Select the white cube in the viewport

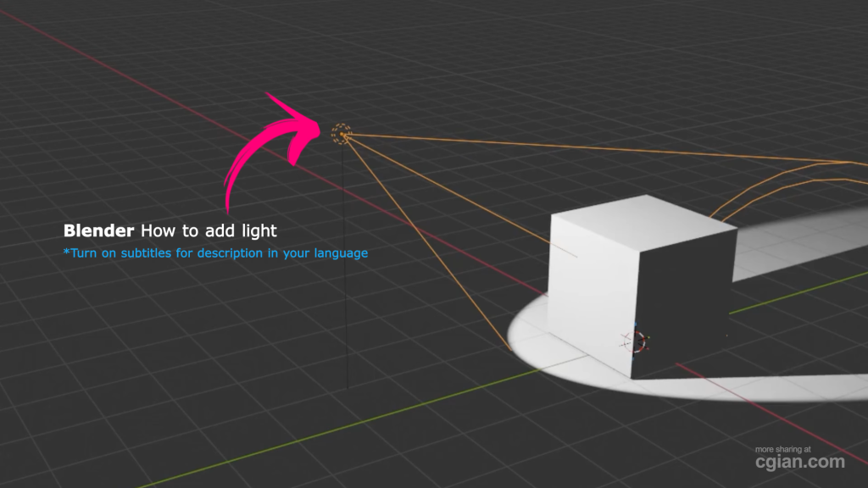coord(643,286)
